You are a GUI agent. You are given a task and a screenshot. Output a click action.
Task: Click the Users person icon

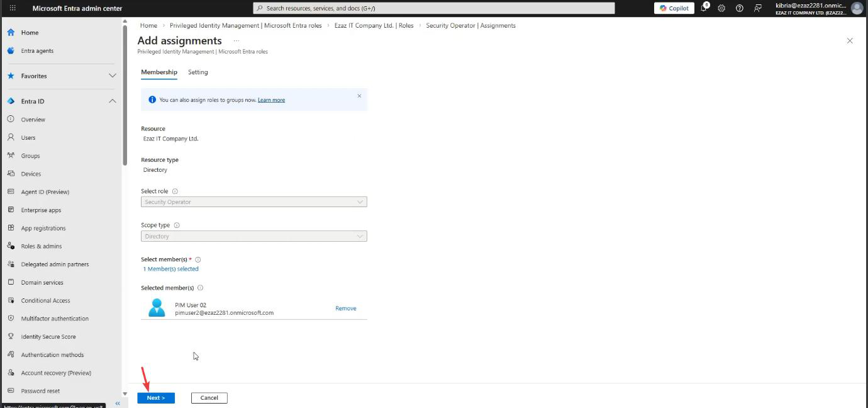[x=11, y=137]
